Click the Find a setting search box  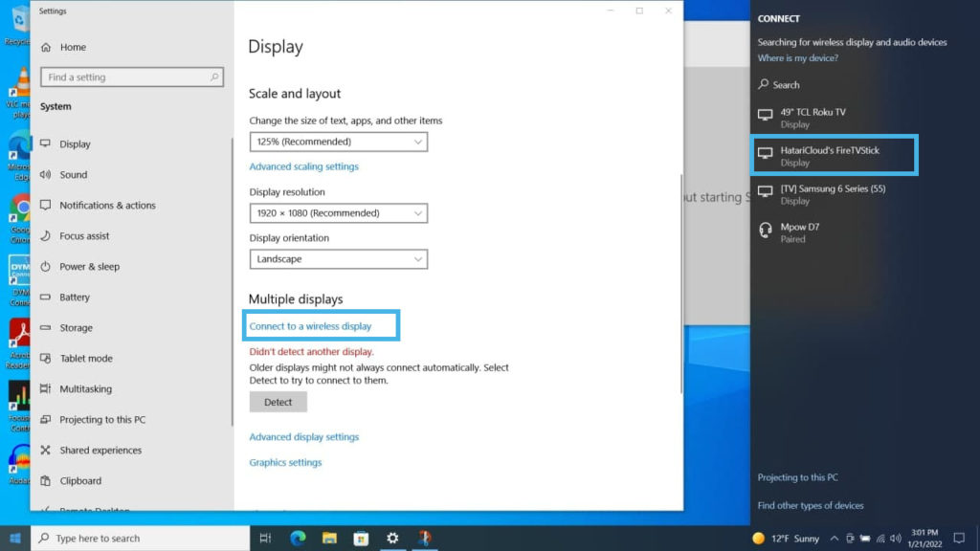pos(132,77)
